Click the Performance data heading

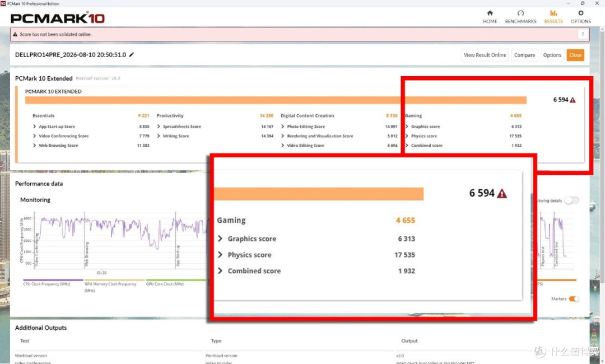(x=39, y=184)
